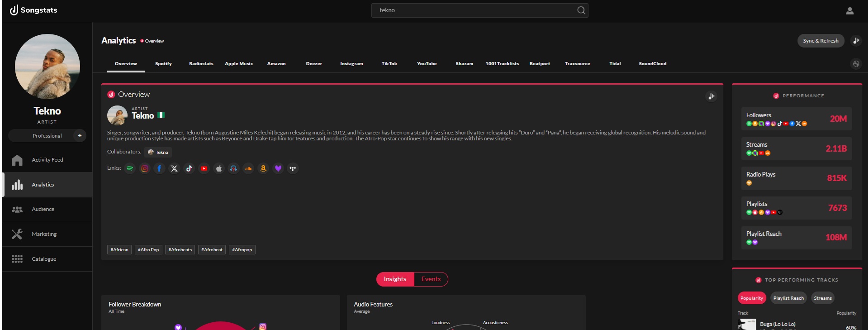
Task: Open the Followers 20M performance card
Action: [x=797, y=119]
